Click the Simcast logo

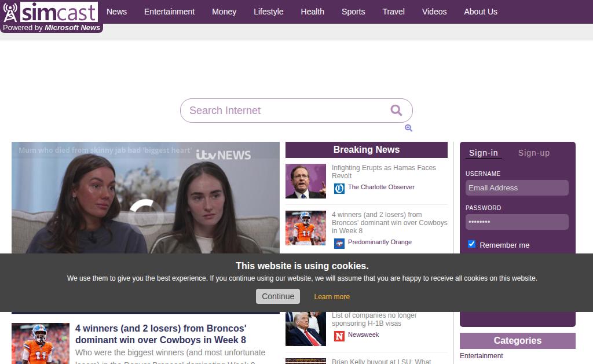click(x=50, y=12)
